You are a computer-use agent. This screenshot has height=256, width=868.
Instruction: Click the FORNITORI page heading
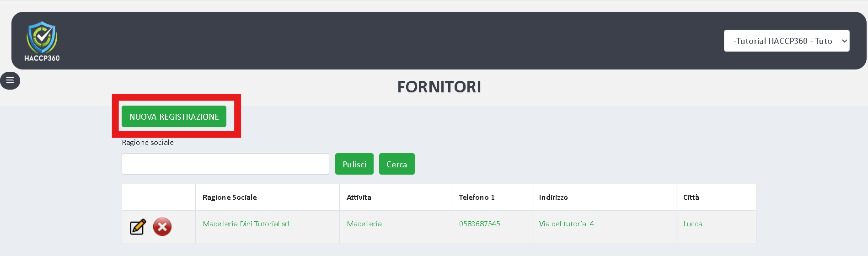tap(439, 87)
